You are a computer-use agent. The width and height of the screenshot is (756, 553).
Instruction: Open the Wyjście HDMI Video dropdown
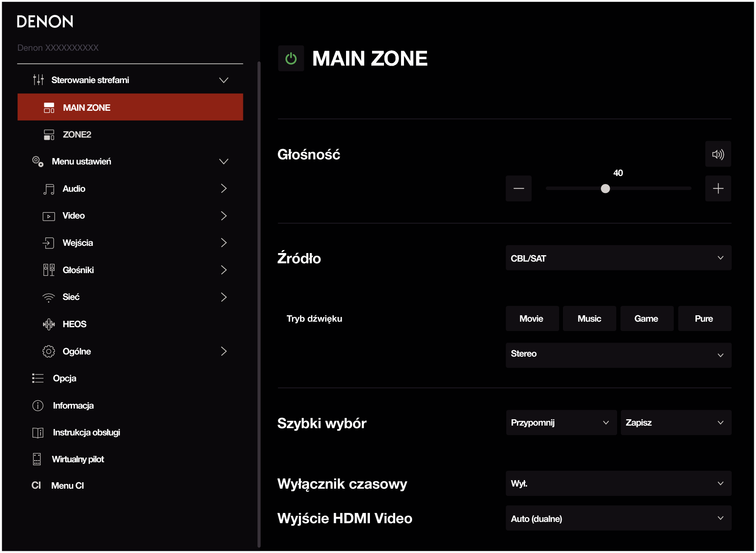pos(618,518)
